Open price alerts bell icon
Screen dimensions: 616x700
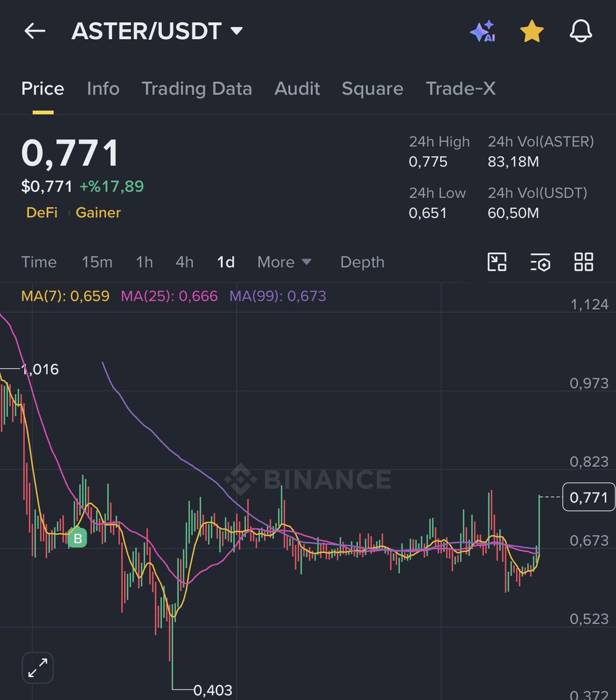pyautogui.click(x=581, y=32)
